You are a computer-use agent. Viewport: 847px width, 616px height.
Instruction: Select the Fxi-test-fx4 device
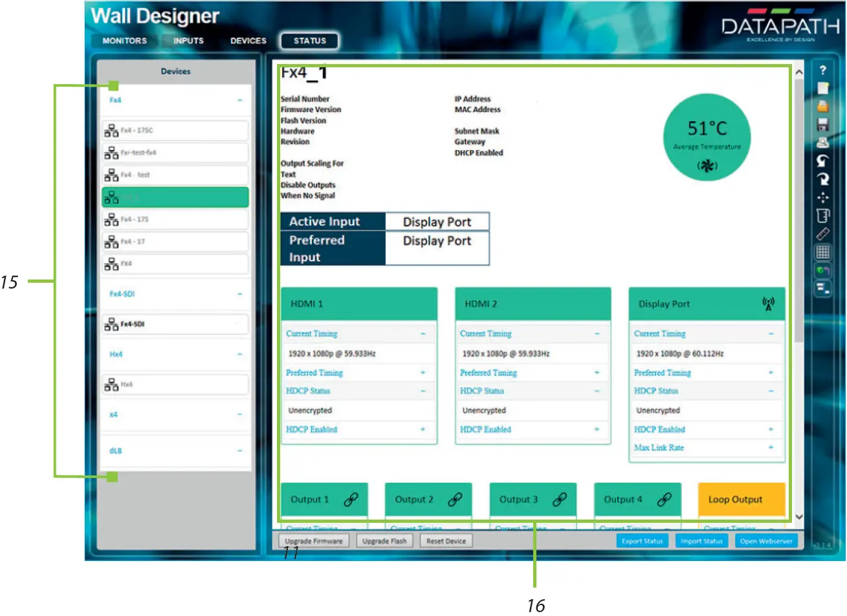(175, 153)
